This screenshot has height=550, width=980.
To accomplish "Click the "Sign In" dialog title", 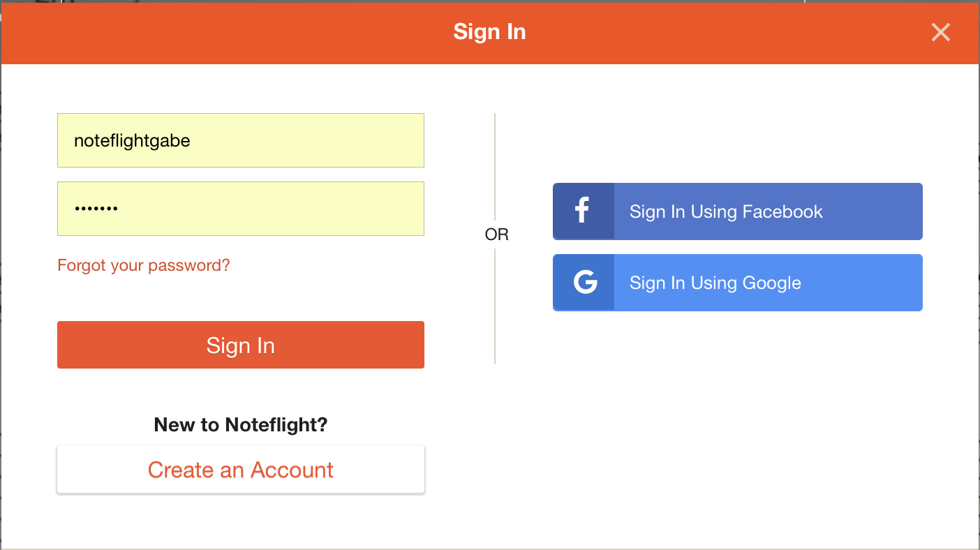I will [x=489, y=32].
